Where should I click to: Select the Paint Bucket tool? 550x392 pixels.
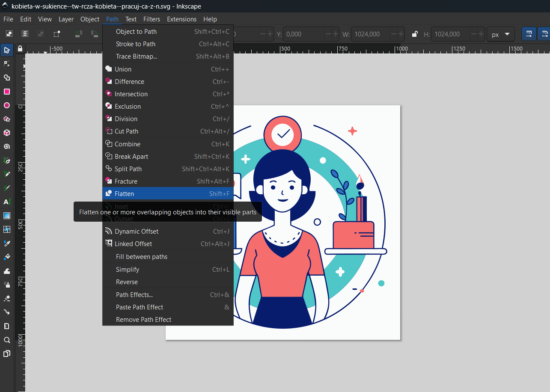(7, 257)
